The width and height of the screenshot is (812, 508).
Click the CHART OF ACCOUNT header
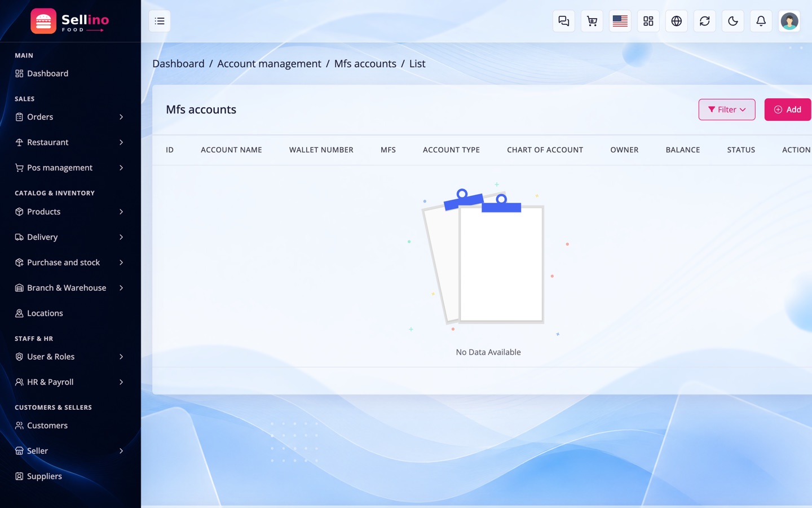pos(545,150)
